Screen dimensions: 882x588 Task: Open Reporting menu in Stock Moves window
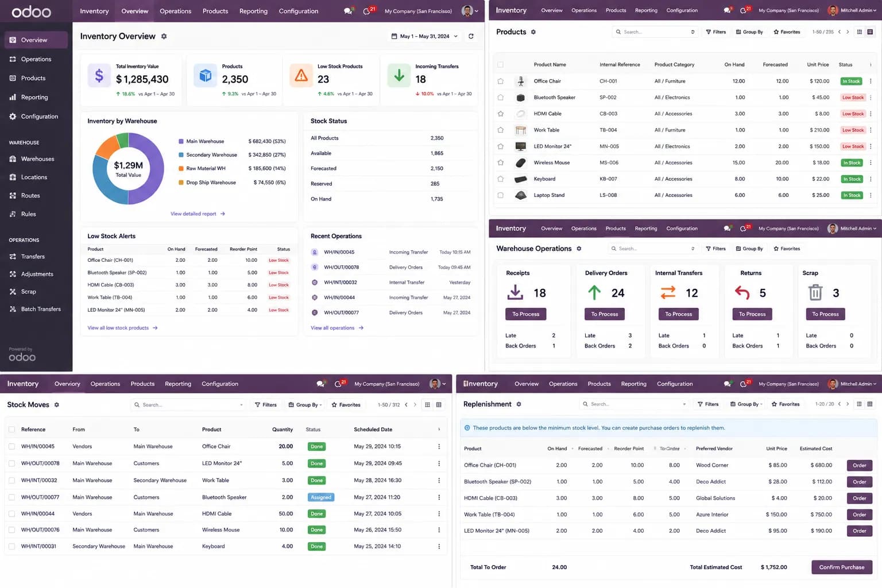[x=178, y=384]
